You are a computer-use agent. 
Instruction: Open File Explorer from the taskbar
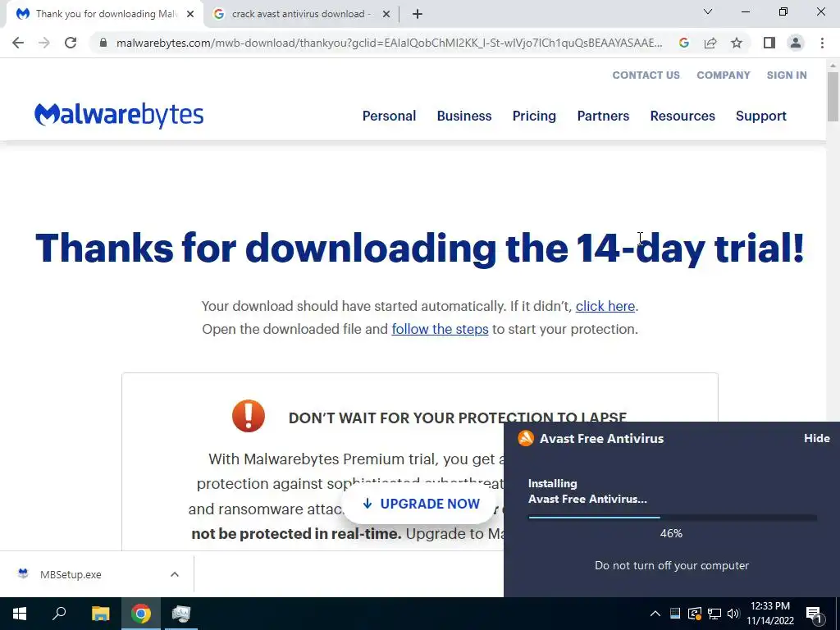[100, 614]
